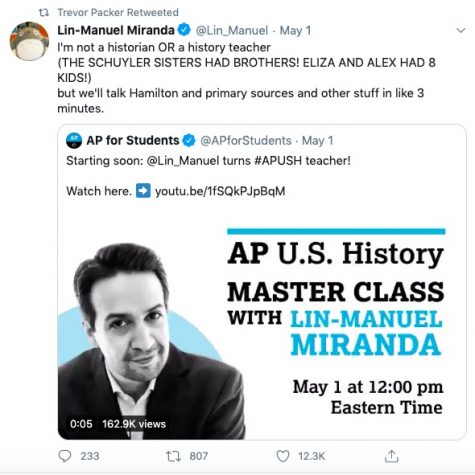The height and width of the screenshot is (475, 475).
Task: Open the share upload icon
Action: click(392, 456)
